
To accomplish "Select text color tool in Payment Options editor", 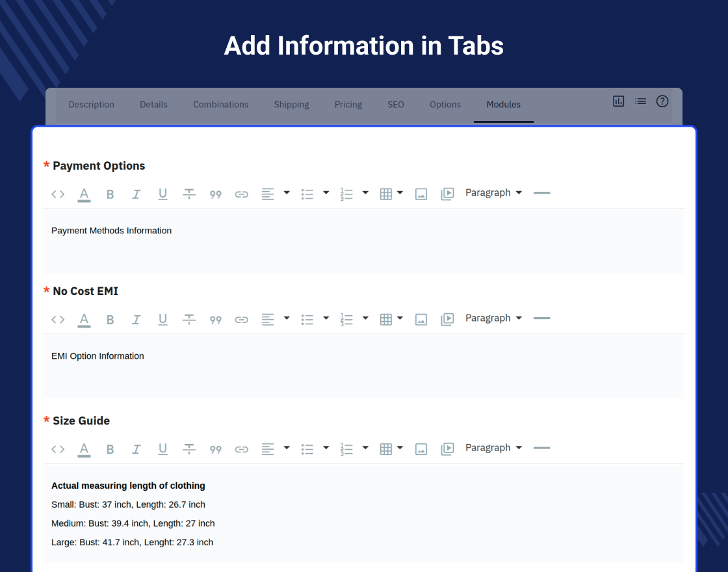I will pos(84,194).
